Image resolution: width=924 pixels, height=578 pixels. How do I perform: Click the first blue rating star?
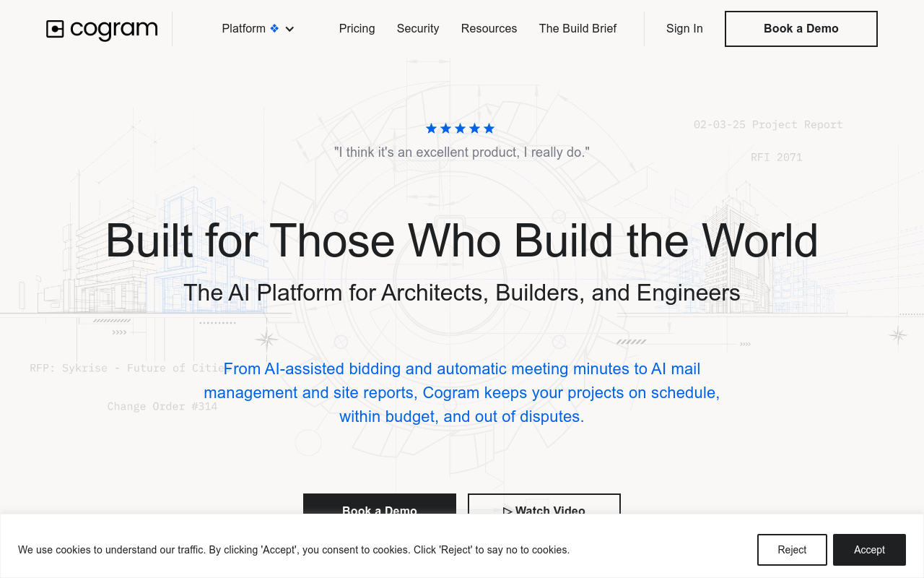pos(432,129)
